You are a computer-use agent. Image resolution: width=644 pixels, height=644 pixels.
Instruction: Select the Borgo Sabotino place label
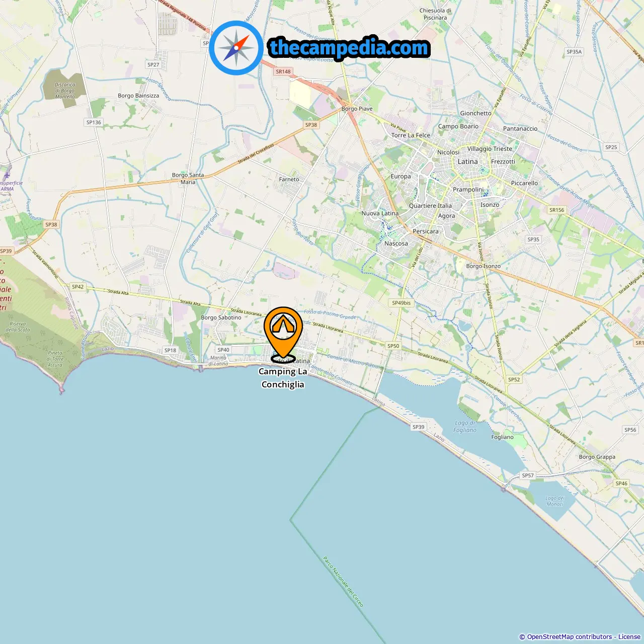pyautogui.click(x=221, y=317)
